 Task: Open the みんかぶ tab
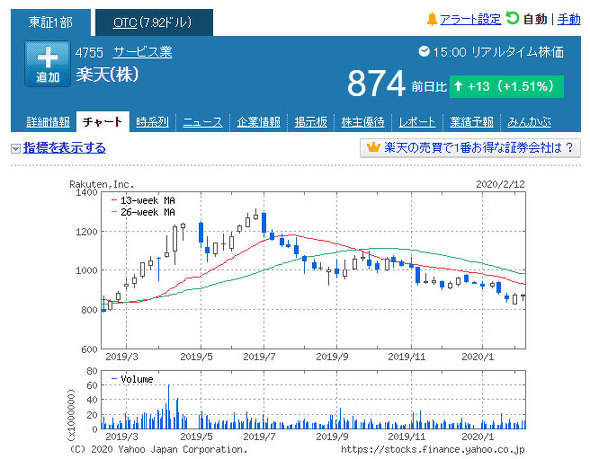pos(529,122)
